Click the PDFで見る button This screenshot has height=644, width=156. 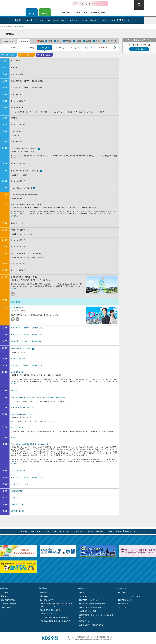click(139, 49)
